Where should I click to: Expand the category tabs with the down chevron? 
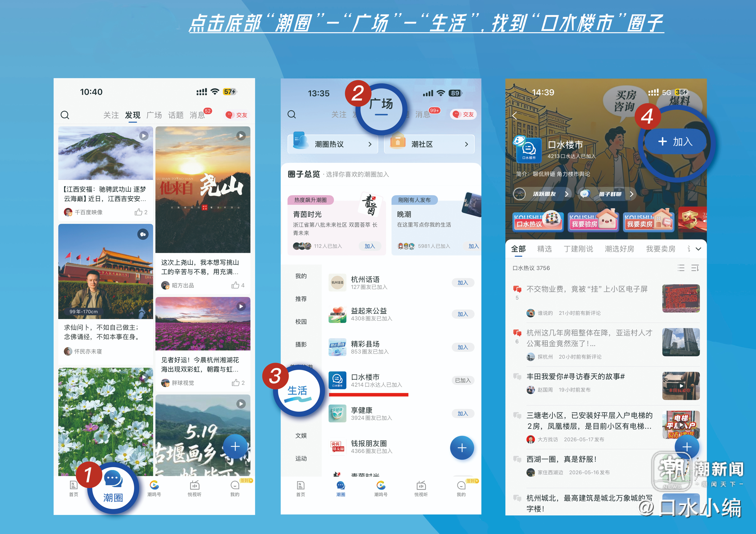[698, 249]
